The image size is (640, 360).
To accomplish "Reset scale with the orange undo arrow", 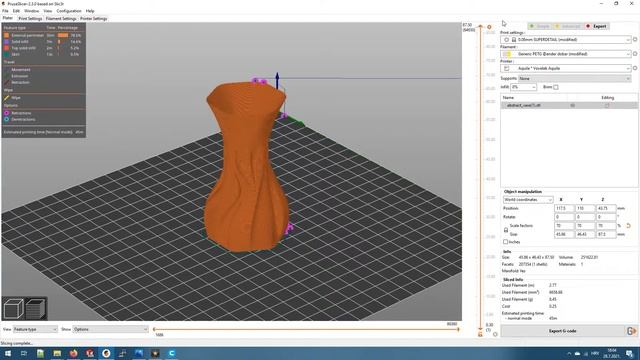I will [629, 226].
